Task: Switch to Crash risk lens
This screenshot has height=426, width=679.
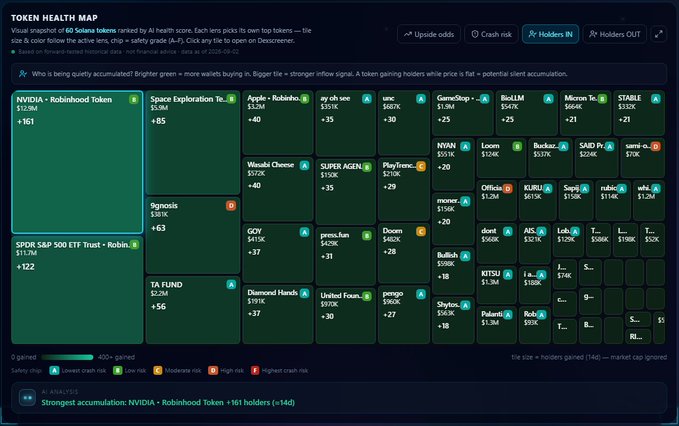Action: [x=491, y=34]
